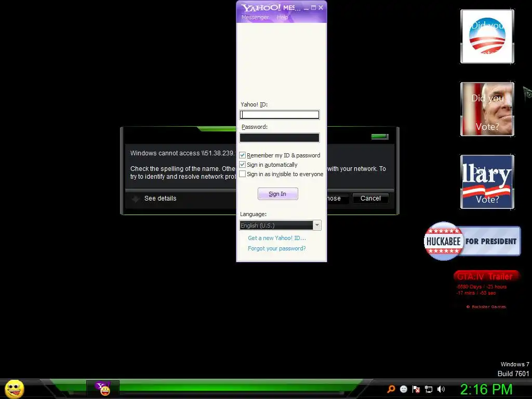Focus the Yahoo! ID input field
The height and width of the screenshot is (399, 532).
pyautogui.click(x=280, y=115)
